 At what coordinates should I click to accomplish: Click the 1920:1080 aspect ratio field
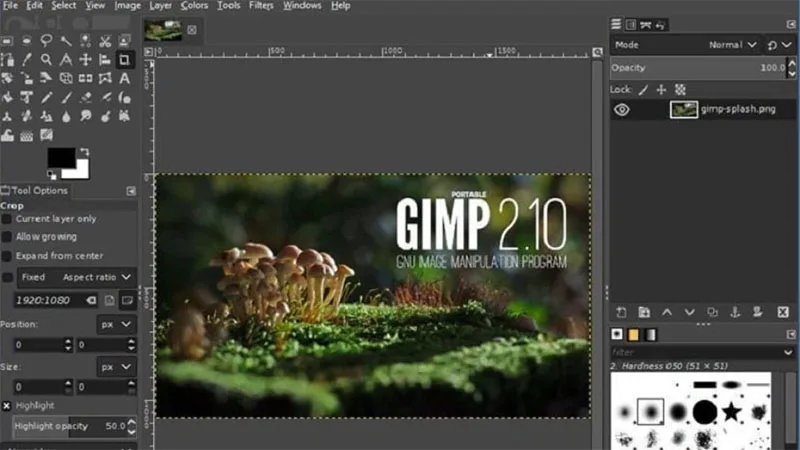(x=50, y=301)
